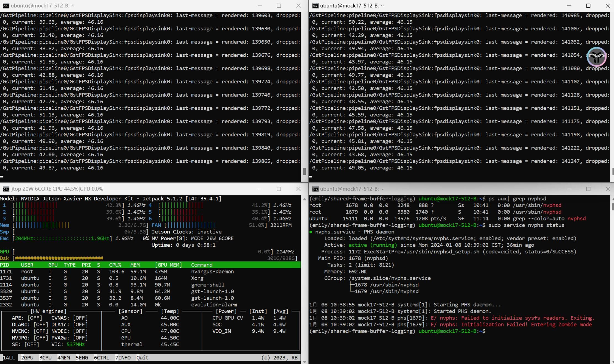The height and width of the screenshot is (364, 614).
Task: Click the final shell prompt line
Action: click(x=397, y=331)
